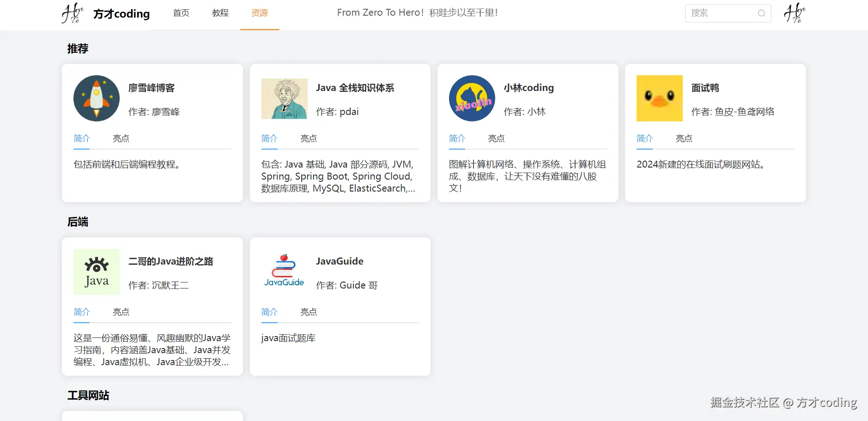Open the Java 全栈知识体系 title link
The width and height of the screenshot is (868, 421).
pyautogui.click(x=355, y=88)
